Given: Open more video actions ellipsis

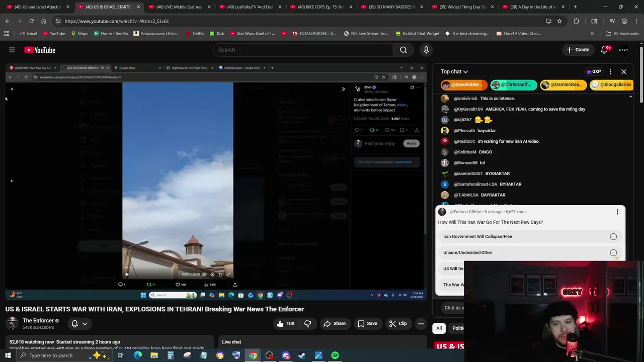Looking at the screenshot, I should coord(421,324).
